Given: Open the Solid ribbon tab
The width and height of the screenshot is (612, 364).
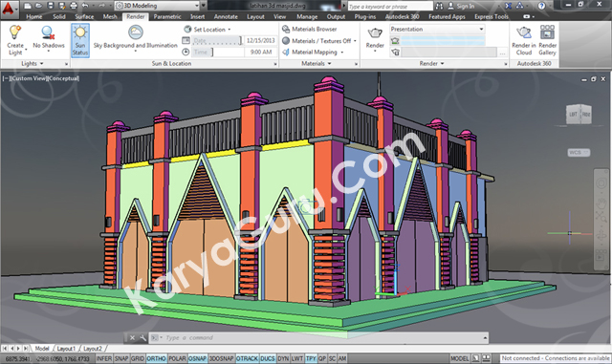Looking at the screenshot, I should (59, 17).
